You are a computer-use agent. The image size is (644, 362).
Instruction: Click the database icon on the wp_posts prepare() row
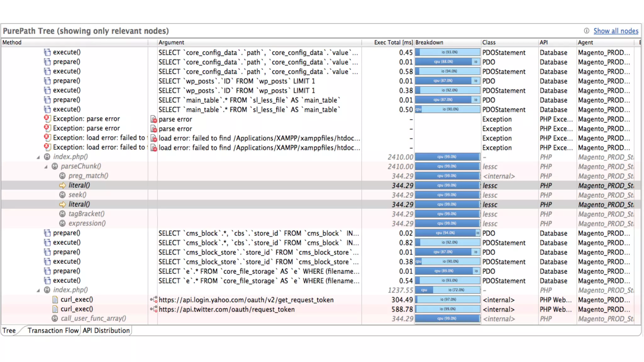[47, 81]
